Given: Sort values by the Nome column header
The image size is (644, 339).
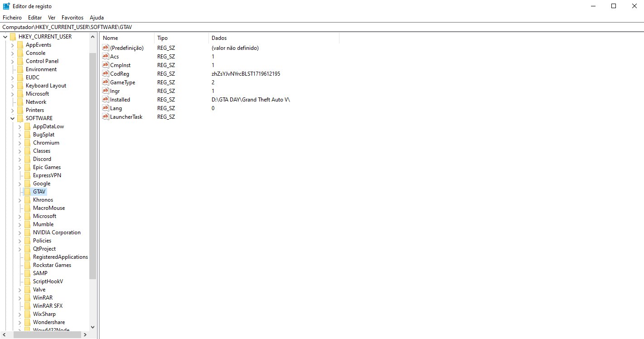Looking at the screenshot, I should [x=127, y=38].
